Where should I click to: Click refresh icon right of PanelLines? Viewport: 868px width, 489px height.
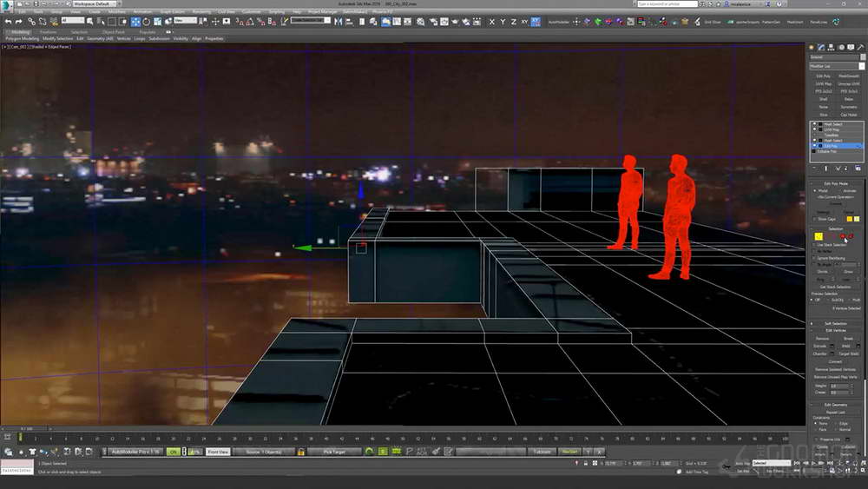tap(836, 22)
